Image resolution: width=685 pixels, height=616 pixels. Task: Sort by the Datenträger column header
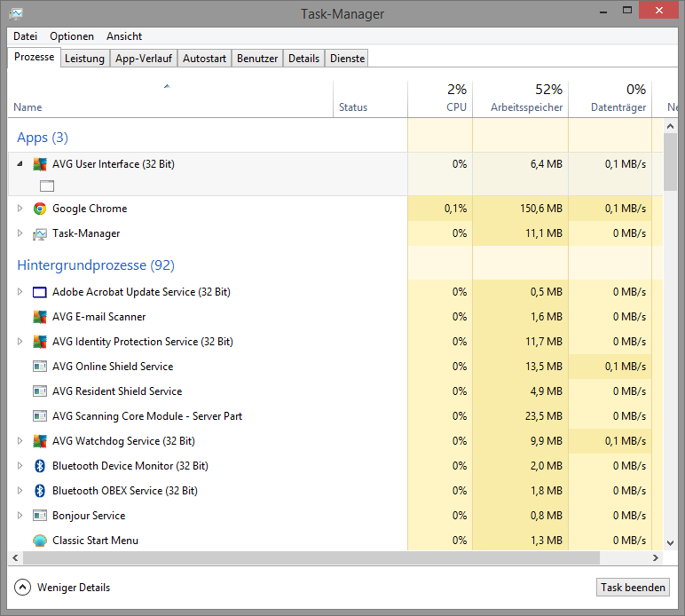click(610, 99)
